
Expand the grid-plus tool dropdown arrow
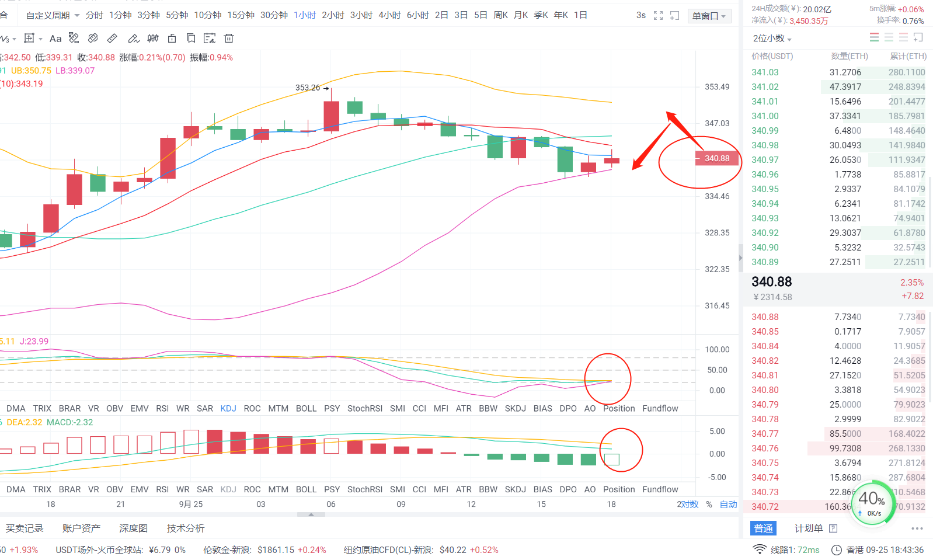tap(40, 39)
